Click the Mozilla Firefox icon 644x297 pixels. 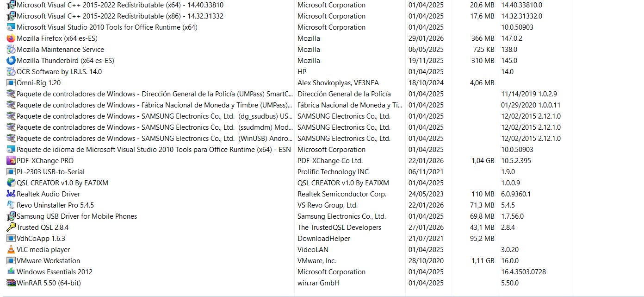(x=11, y=38)
